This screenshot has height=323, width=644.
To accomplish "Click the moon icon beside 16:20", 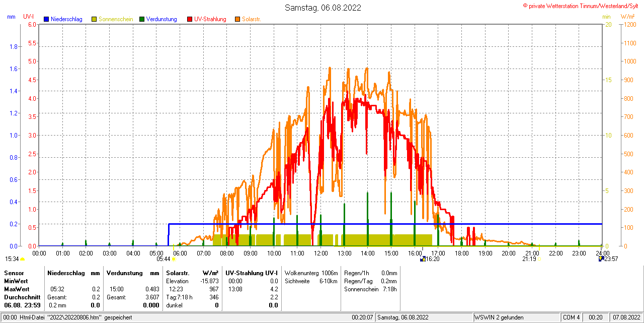I will coord(423,259).
